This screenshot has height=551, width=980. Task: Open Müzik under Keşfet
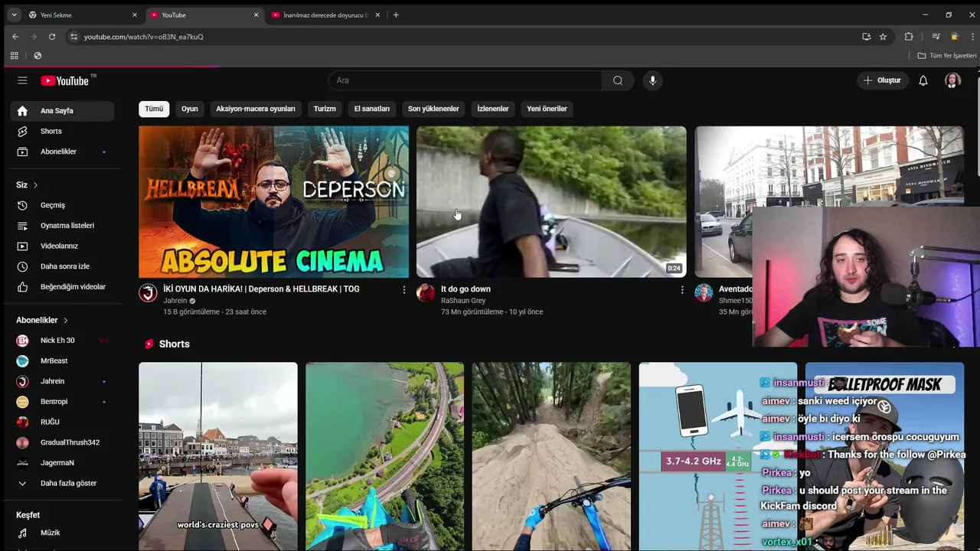tap(62, 533)
